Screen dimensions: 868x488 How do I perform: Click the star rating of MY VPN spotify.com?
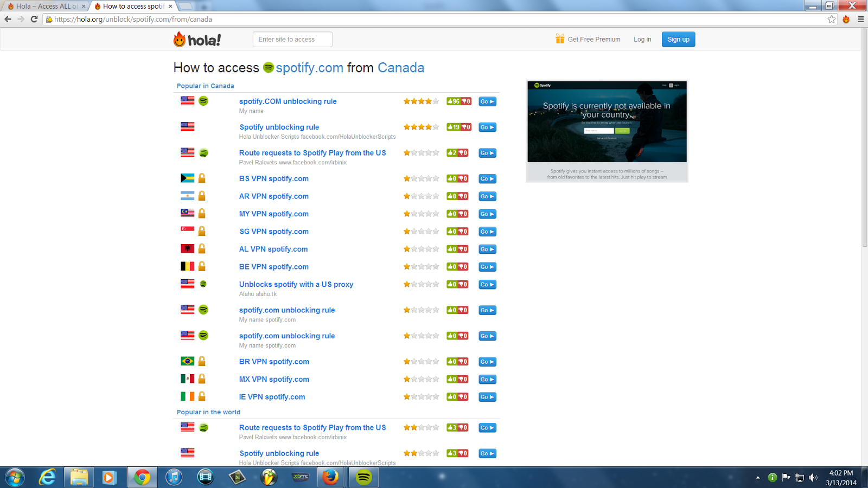pyautogui.click(x=421, y=214)
